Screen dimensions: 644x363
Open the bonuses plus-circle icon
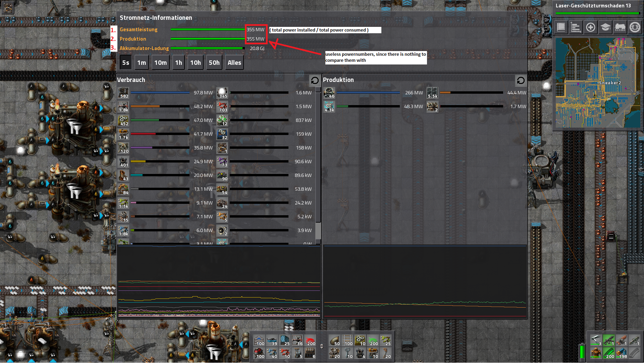pyautogui.click(x=591, y=27)
